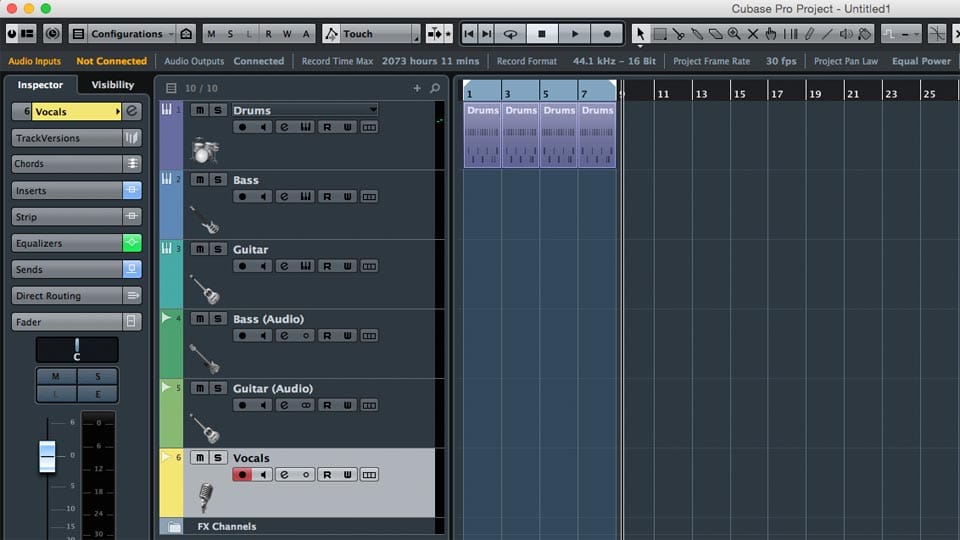This screenshot has height=540, width=960.
Task: Select the Erase tool
Action: click(715, 34)
